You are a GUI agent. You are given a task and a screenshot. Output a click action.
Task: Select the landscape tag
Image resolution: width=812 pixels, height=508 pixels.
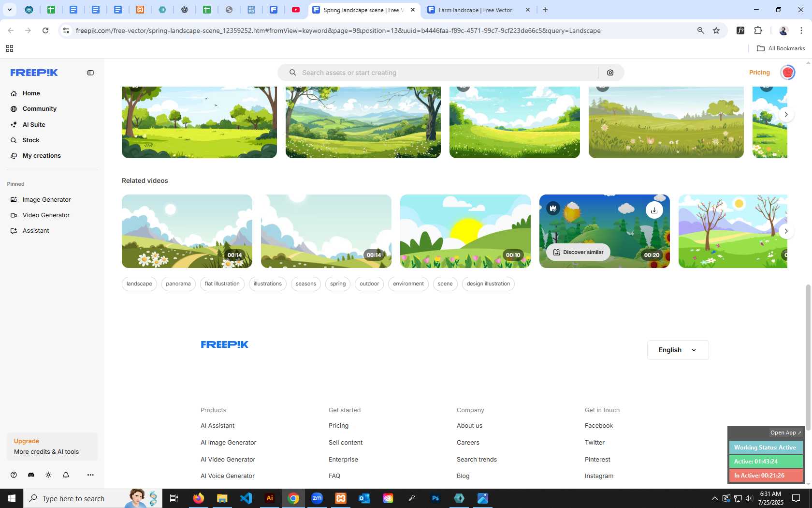point(139,284)
